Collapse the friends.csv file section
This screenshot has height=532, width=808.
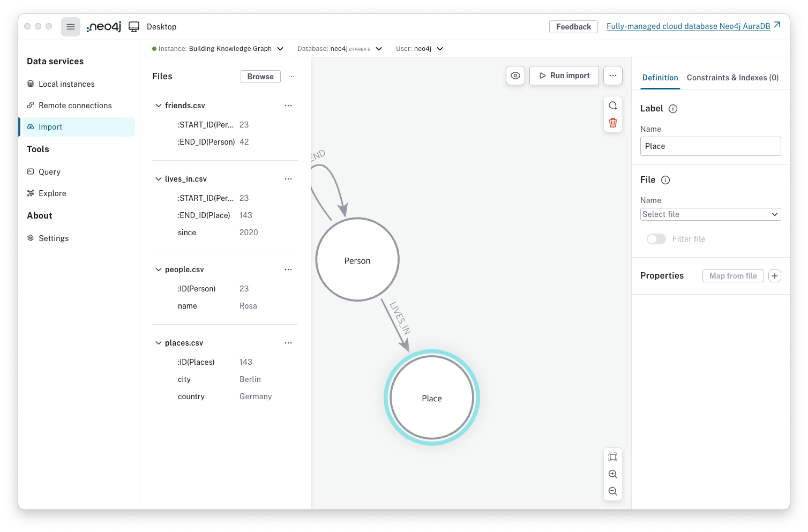point(158,106)
